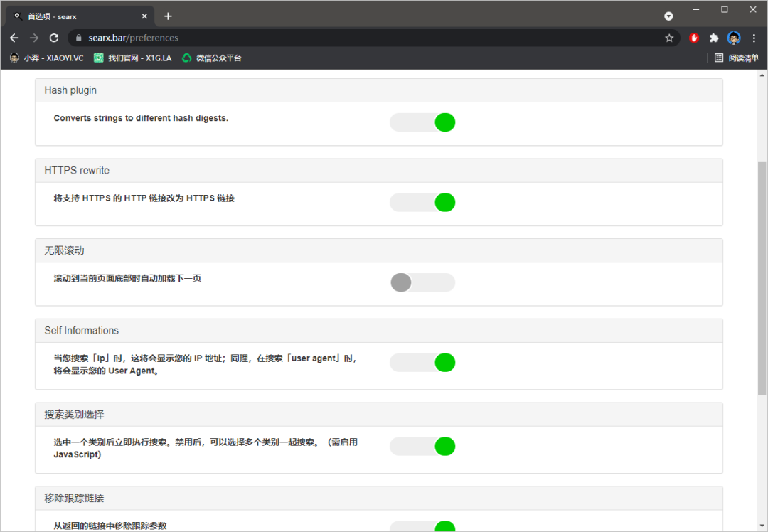
Task: Minimize the Chrome window
Action: 696,9
